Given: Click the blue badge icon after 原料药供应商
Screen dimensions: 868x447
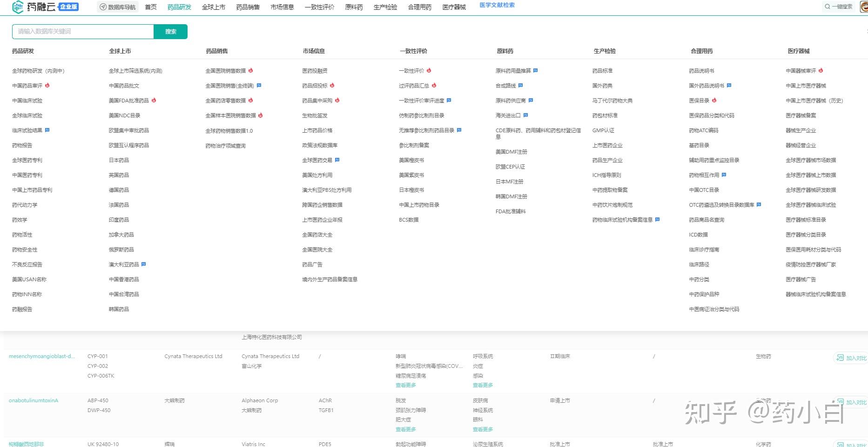Looking at the screenshot, I should (x=532, y=100).
